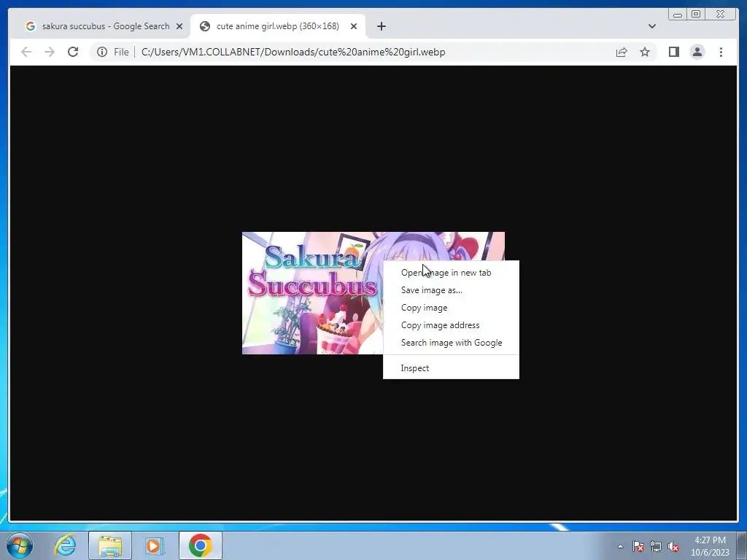Open the clock showing 4:27 PM

pos(710,546)
